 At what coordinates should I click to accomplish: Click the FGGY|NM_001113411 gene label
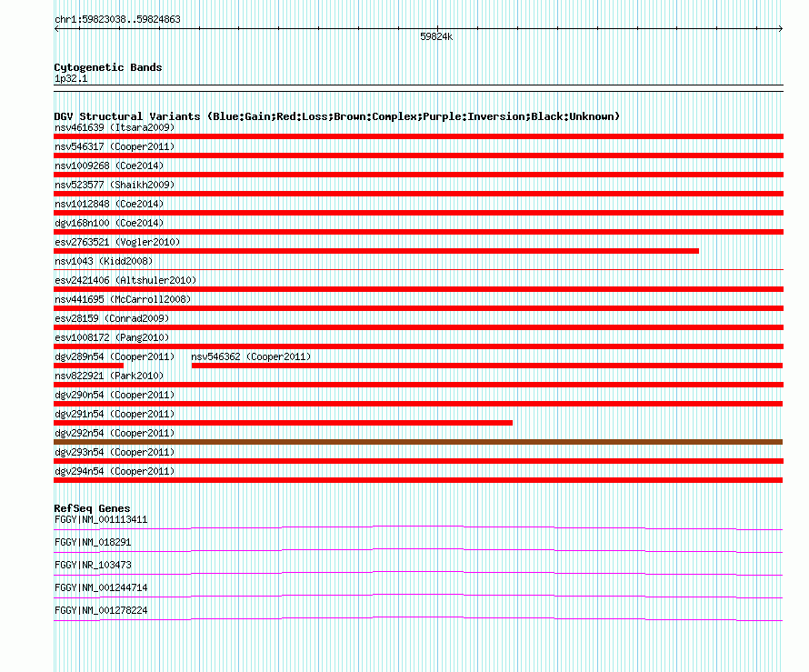pyautogui.click(x=101, y=520)
